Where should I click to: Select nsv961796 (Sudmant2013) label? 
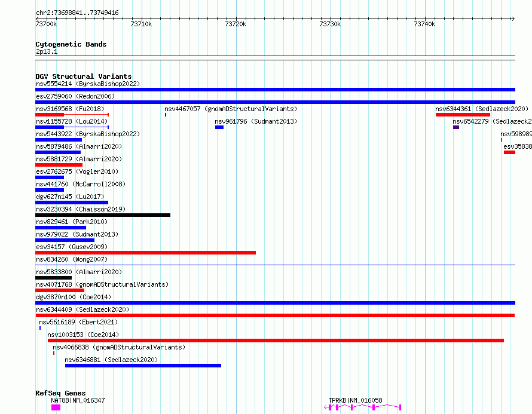[256, 121]
